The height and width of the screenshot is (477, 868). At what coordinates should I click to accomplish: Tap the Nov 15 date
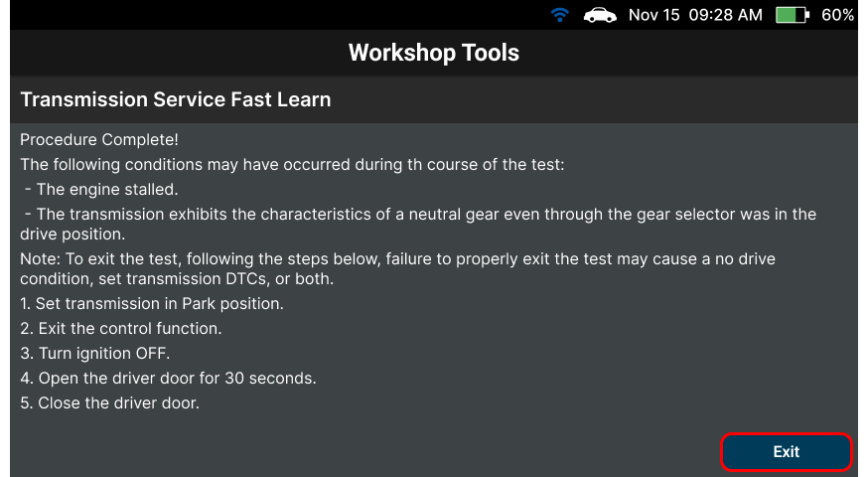click(653, 15)
